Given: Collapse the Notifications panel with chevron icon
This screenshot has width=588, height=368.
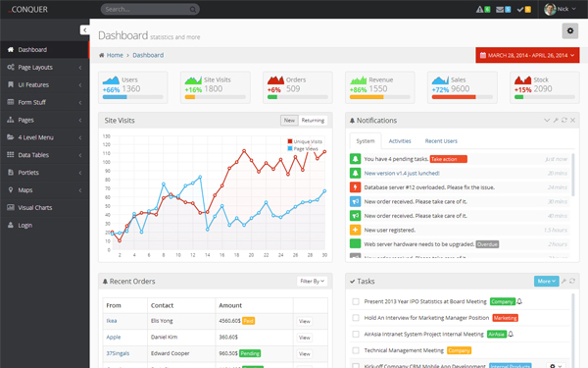Looking at the screenshot, I should point(547,120).
